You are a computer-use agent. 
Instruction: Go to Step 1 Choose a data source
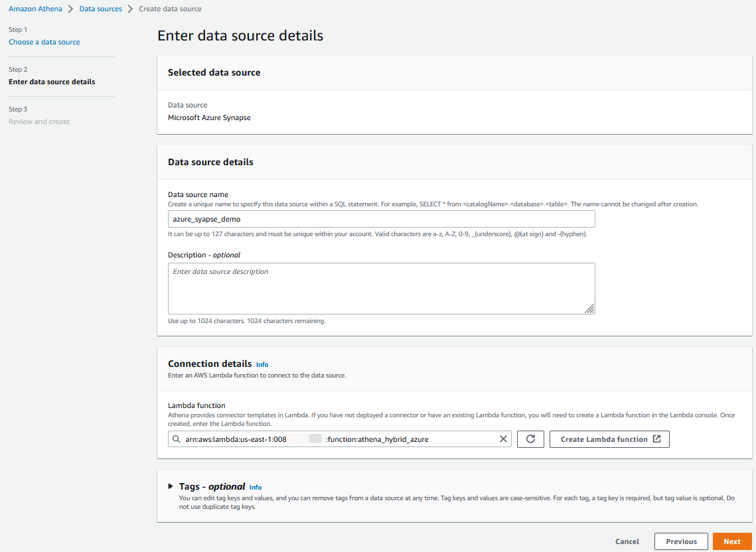(44, 42)
